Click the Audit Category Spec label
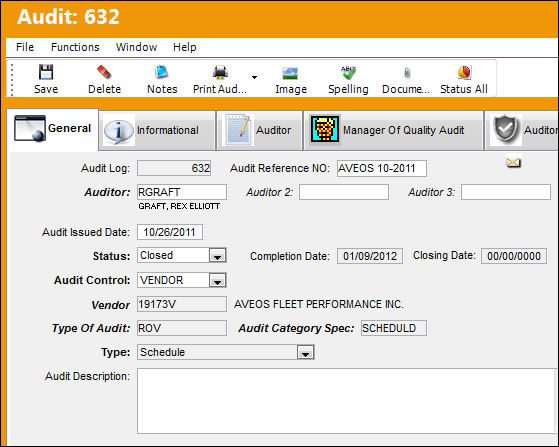The height and width of the screenshot is (447, 559). coord(296,328)
